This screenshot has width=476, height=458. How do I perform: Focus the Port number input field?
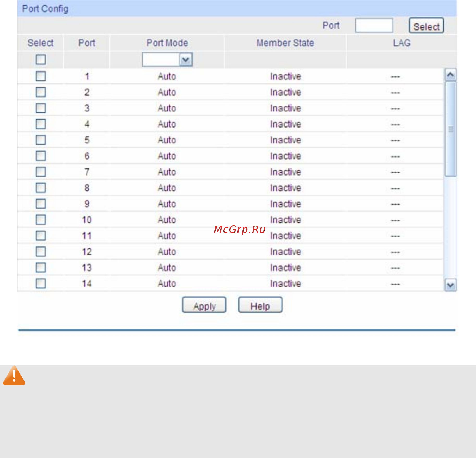[x=374, y=25]
